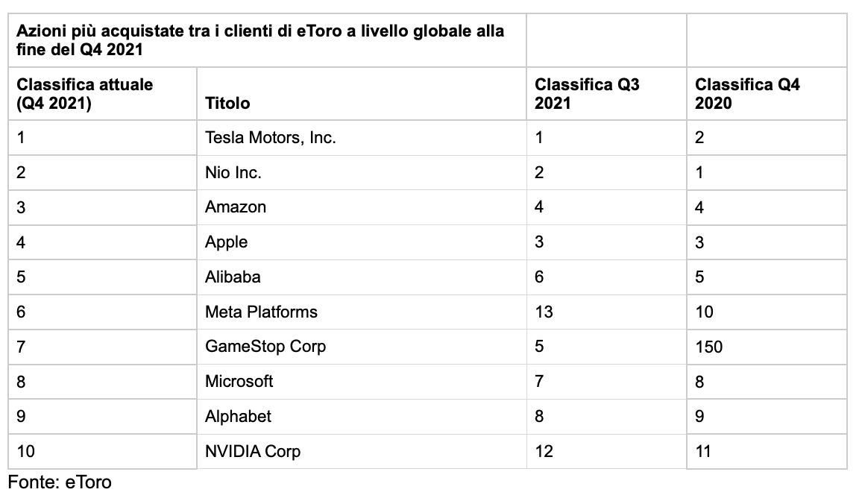The width and height of the screenshot is (862, 504).
Task: Select the NVIDIA Corp cell
Action: tap(253, 451)
